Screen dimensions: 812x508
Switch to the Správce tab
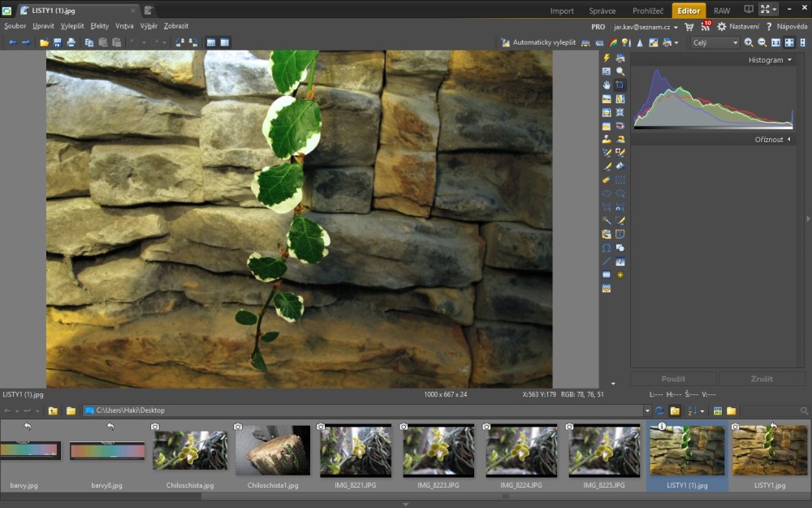(602, 11)
